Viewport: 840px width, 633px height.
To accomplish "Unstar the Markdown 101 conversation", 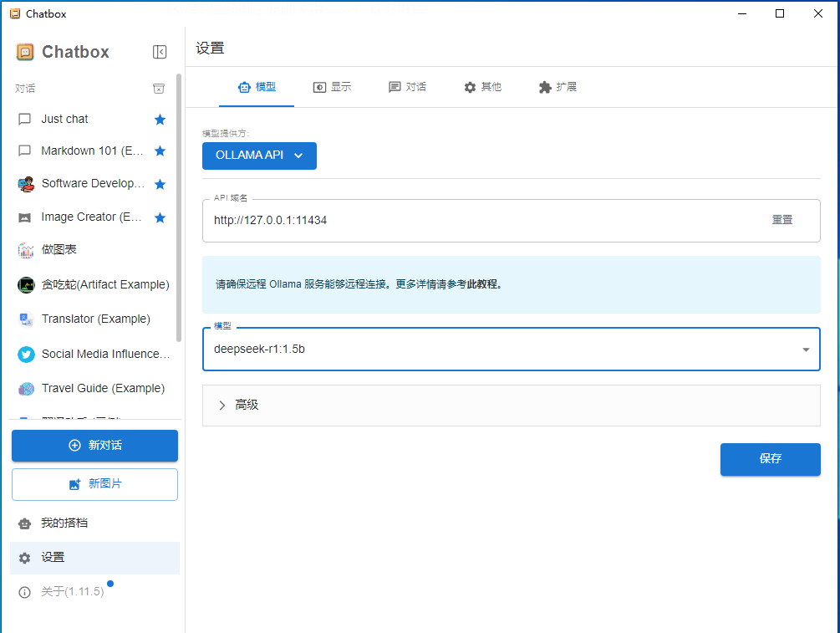I will coord(160,151).
